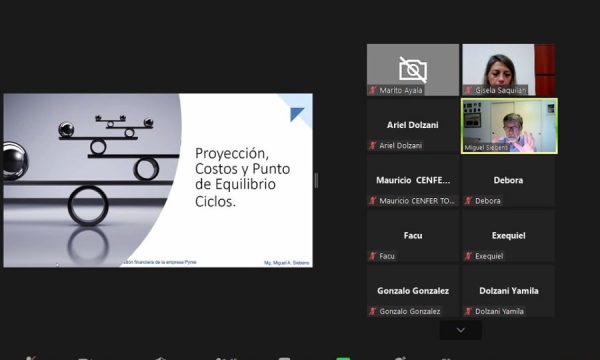Click the 'Marito Ayala' name label
600x360 pixels.
point(401,90)
